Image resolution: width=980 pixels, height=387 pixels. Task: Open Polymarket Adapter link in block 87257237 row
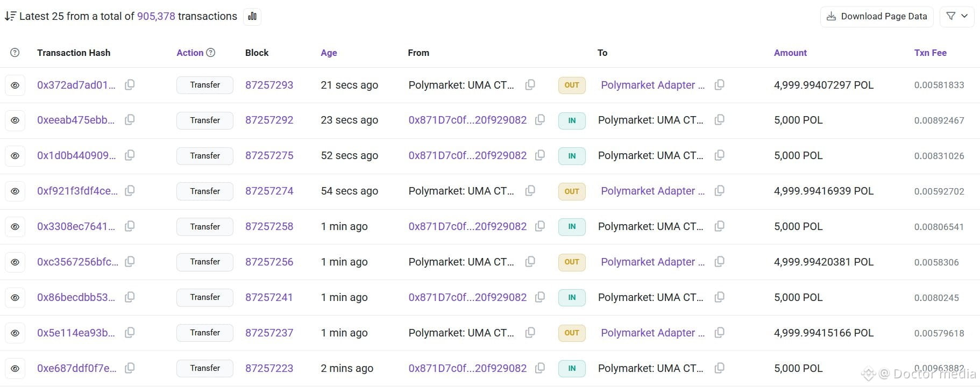[652, 333]
